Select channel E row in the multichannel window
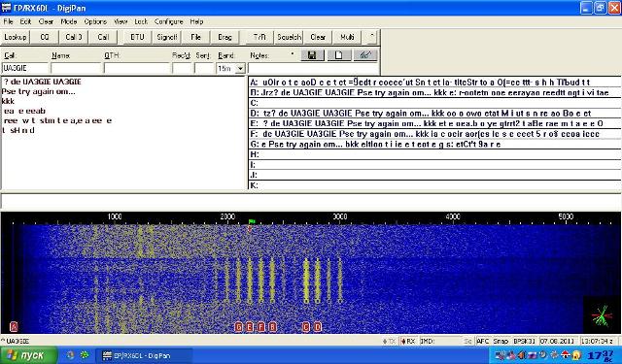The width and height of the screenshot is (622, 364). pyautogui.click(x=434, y=123)
